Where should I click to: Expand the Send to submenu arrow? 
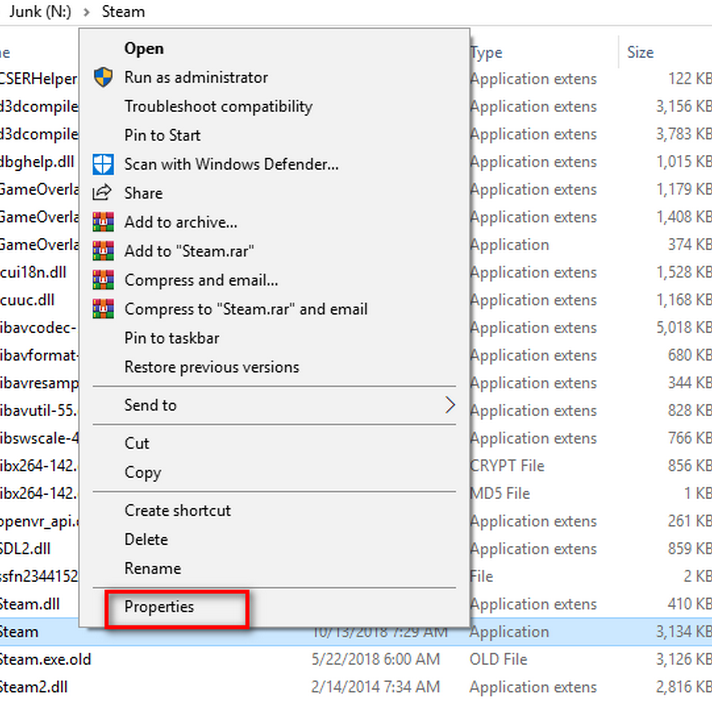pos(450,405)
